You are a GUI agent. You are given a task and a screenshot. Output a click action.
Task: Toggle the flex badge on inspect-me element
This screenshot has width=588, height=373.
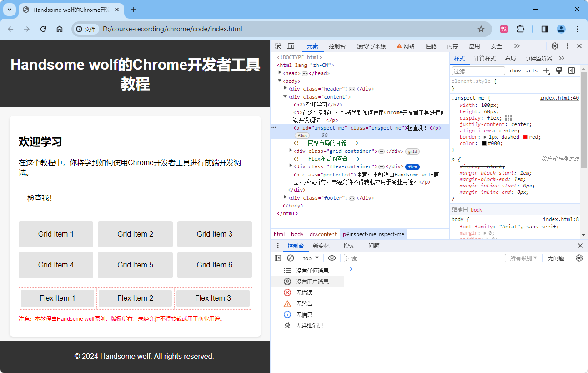[302, 136]
